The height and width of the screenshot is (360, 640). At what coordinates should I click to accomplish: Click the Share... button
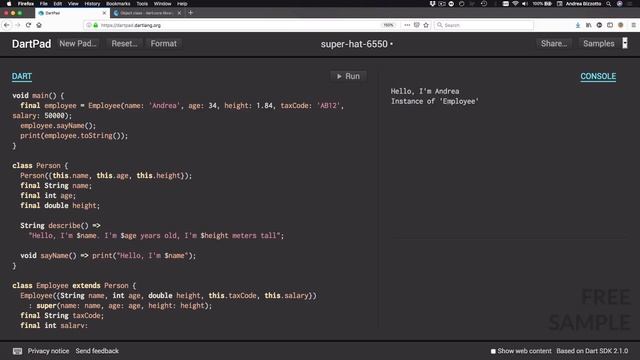pyautogui.click(x=554, y=43)
